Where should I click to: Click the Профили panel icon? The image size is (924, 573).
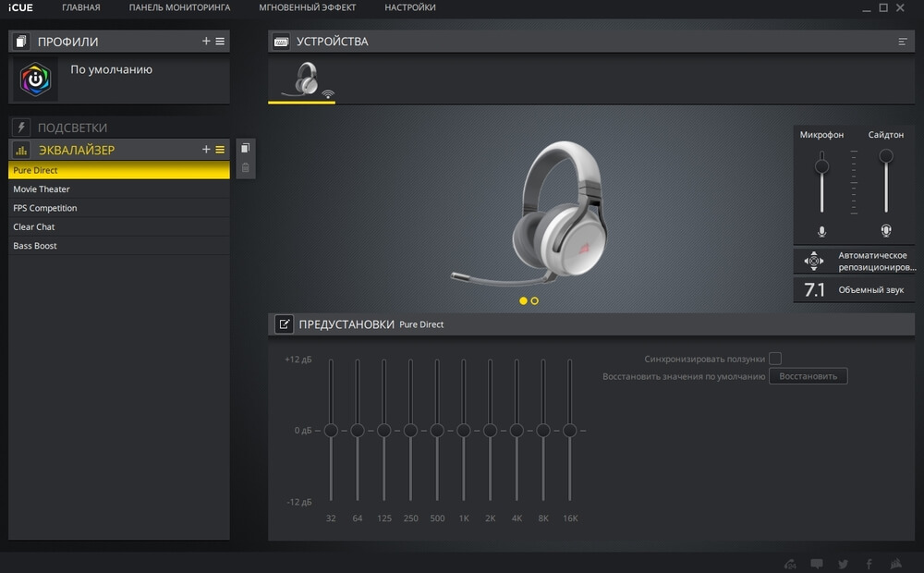pos(21,42)
